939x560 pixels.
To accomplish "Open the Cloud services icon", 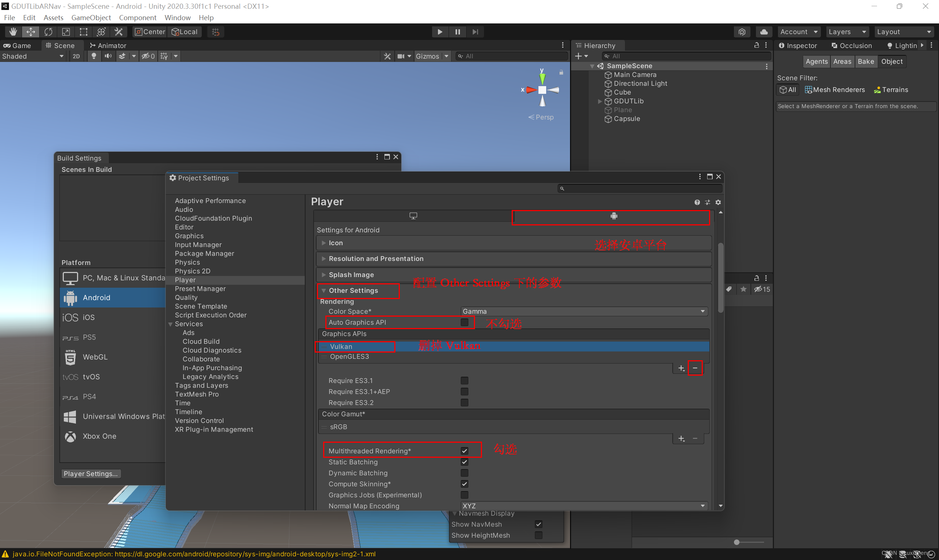I will point(763,32).
